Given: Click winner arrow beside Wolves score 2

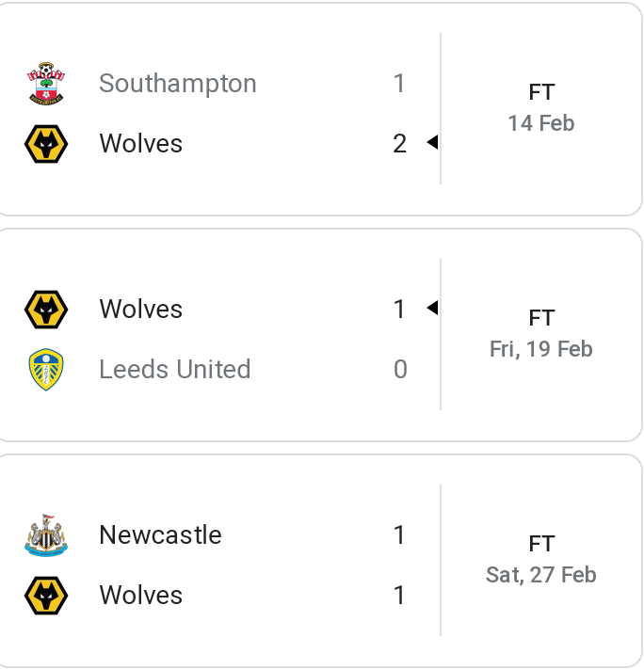Looking at the screenshot, I should [x=432, y=142].
